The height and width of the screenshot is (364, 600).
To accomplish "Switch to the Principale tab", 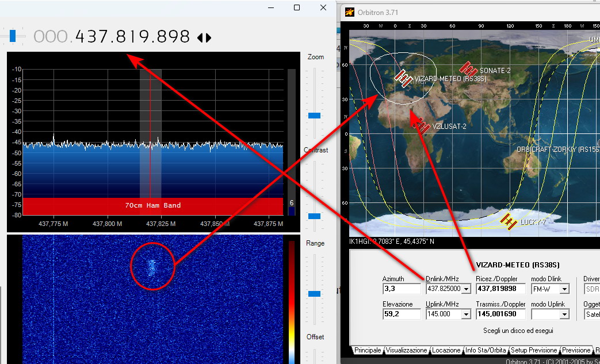I will click(368, 350).
